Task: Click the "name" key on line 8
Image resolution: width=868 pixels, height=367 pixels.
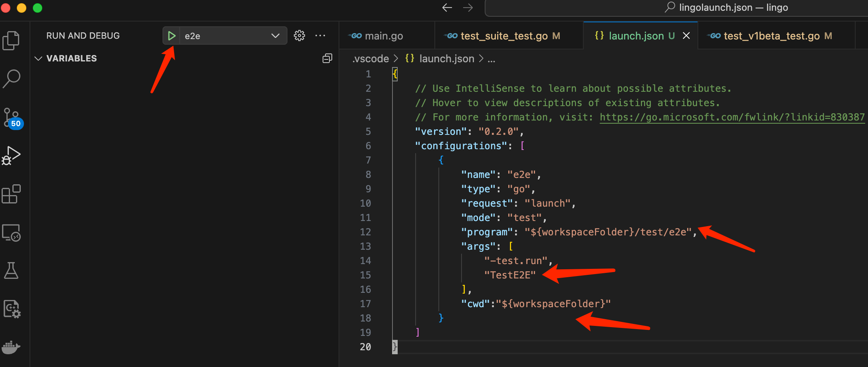Action: pyautogui.click(x=478, y=175)
